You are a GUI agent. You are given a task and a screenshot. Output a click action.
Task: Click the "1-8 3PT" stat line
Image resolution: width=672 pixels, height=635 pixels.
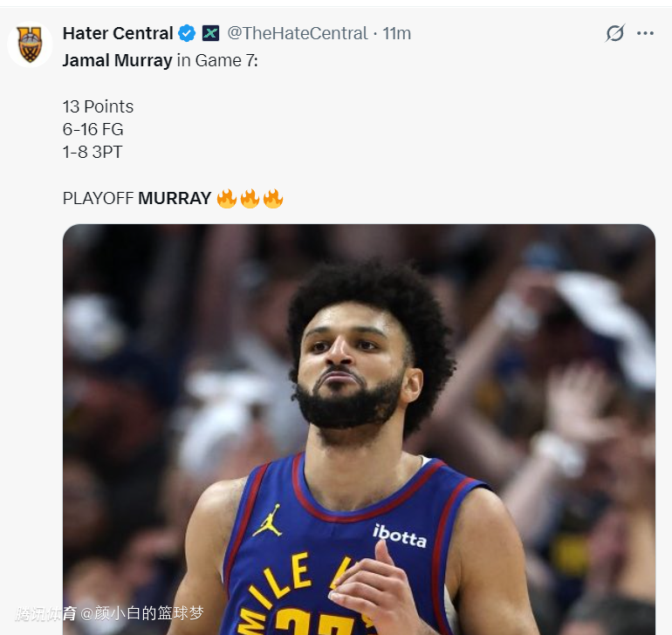pos(93,152)
